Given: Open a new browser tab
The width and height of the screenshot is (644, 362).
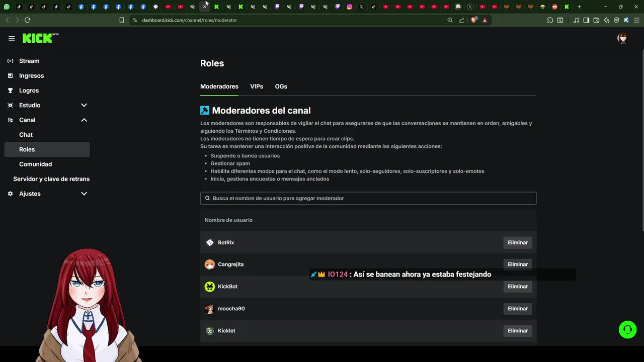Looking at the screenshot, I should coord(579,7).
